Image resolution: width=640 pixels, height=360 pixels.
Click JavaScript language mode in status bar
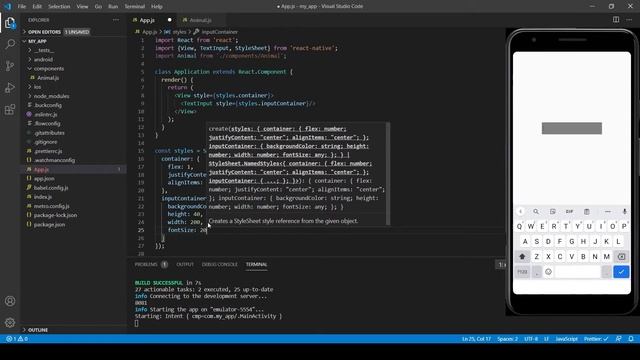click(567, 339)
